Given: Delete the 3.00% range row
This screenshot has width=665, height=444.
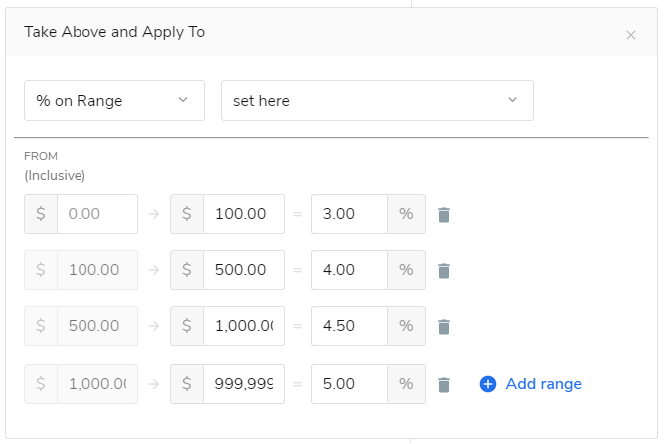Looking at the screenshot, I should [445, 214].
